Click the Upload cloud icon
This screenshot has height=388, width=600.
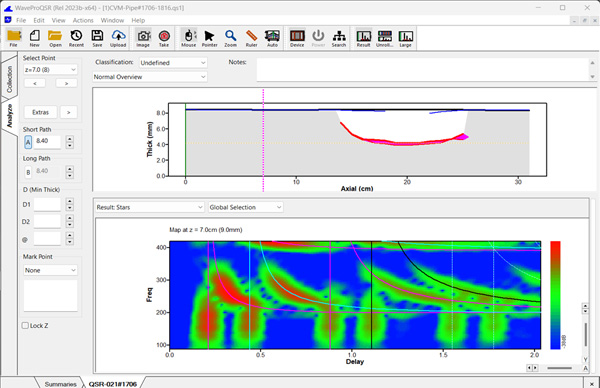[118, 38]
